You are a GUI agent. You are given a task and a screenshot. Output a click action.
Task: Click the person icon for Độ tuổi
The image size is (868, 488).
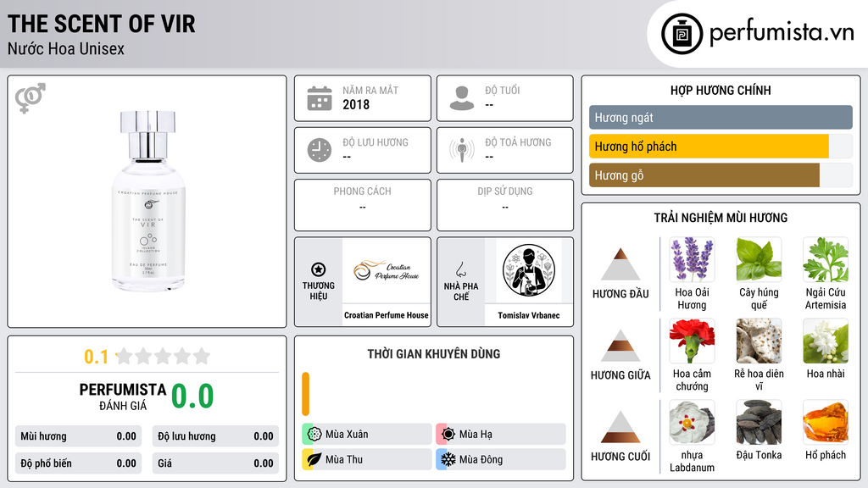462,98
